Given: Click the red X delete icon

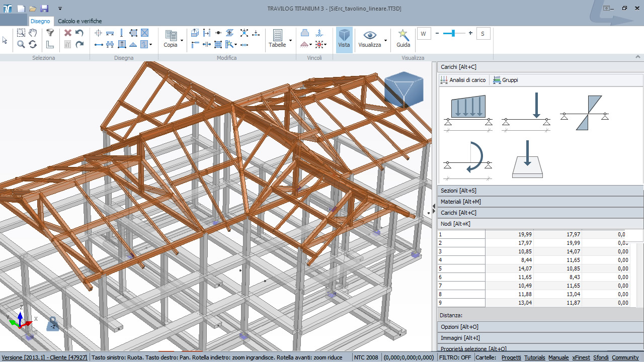Looking at the screenshot, I should click(x=68, y=33).
